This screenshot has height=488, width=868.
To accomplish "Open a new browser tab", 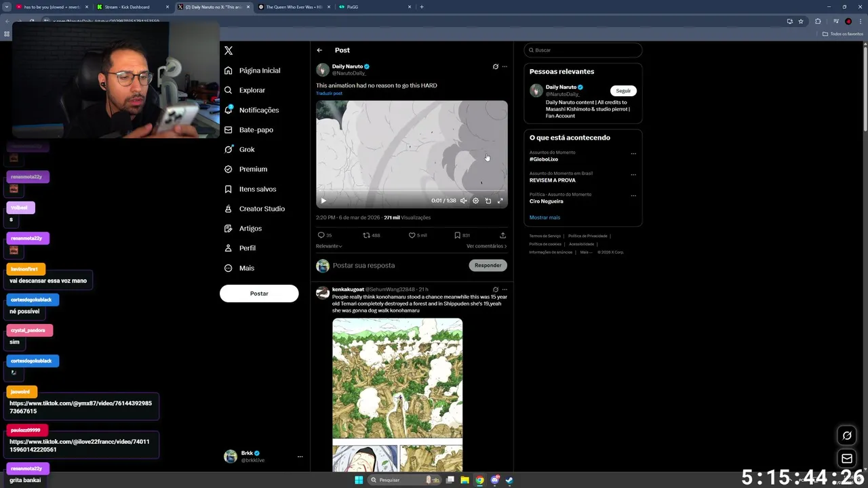I will (422, 7).
